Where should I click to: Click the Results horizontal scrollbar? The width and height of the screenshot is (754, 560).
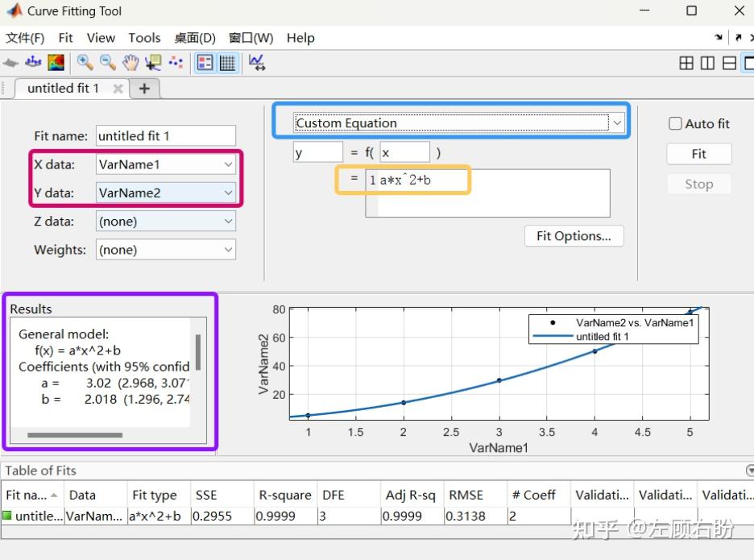pyautogui.click(x=75, y=435)
